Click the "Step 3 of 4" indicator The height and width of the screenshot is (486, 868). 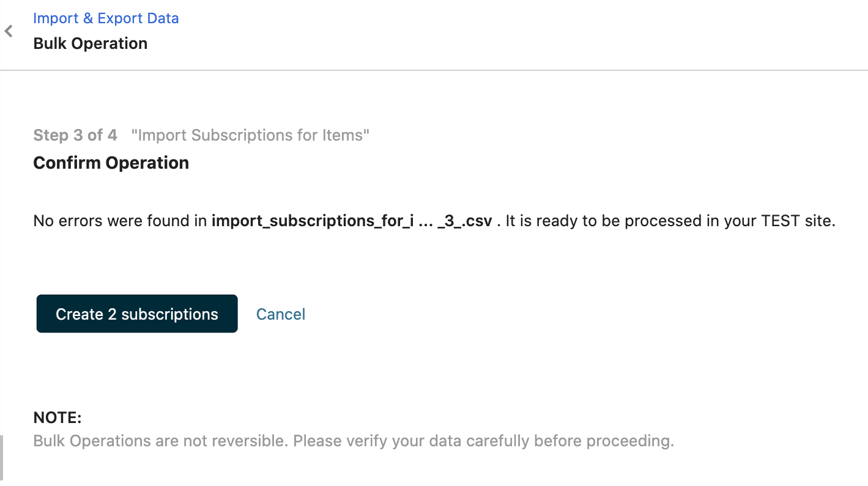75,135
